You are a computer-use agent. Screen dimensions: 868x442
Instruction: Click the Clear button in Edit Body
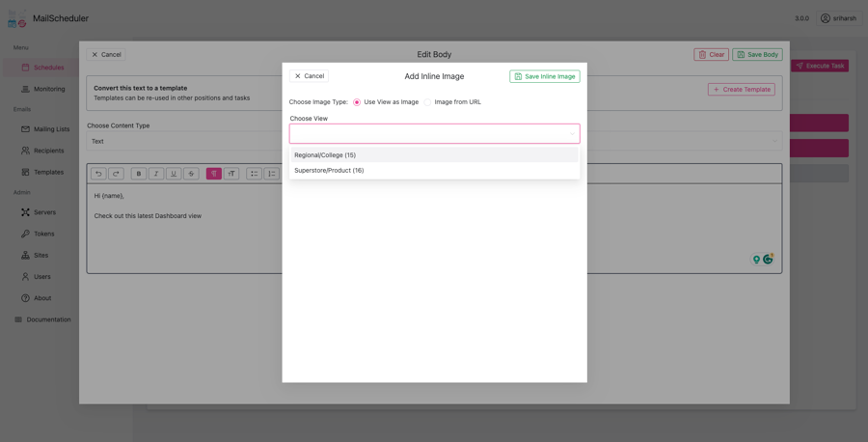click(x=712, y=54)
